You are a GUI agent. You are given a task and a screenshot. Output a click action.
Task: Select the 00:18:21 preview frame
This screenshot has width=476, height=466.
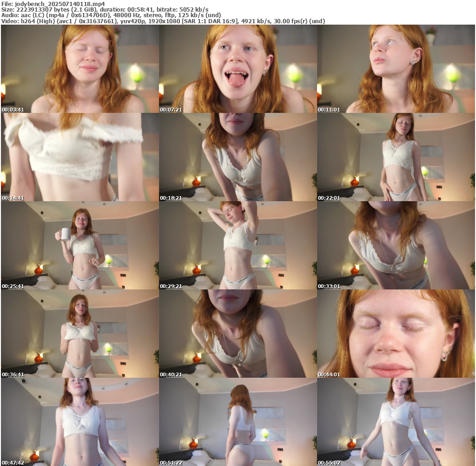238,157
